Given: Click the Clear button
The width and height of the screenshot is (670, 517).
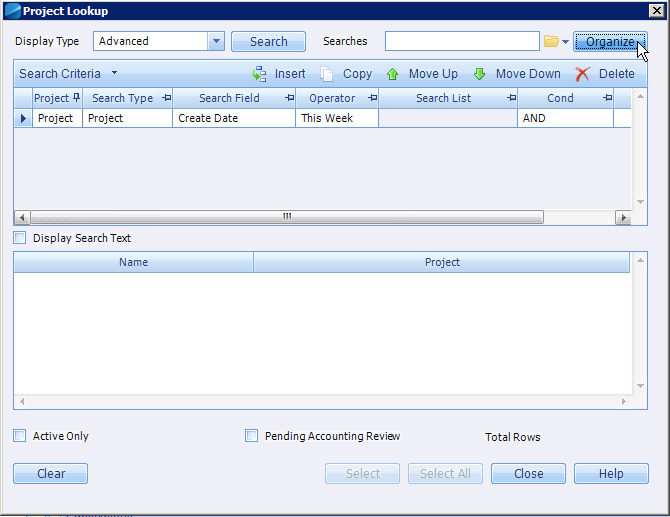Looking at the screenshot, I should tap(50, 473).
